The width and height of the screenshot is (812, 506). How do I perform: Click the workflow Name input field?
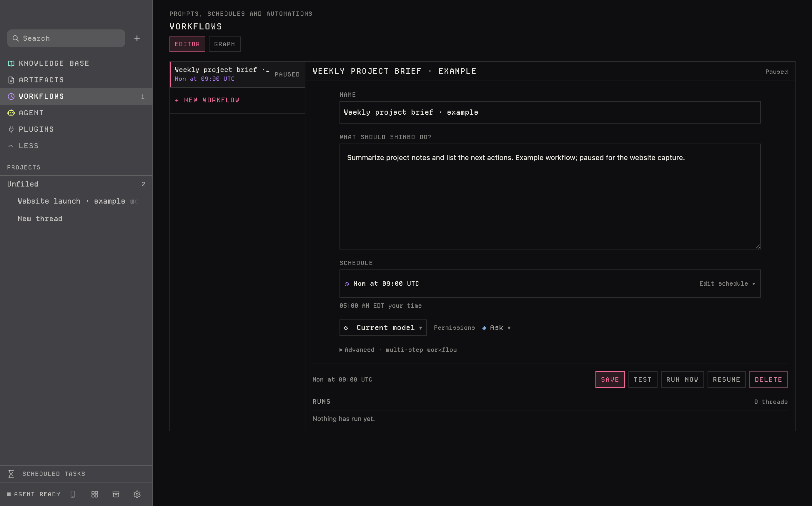(x=550, y=112)
